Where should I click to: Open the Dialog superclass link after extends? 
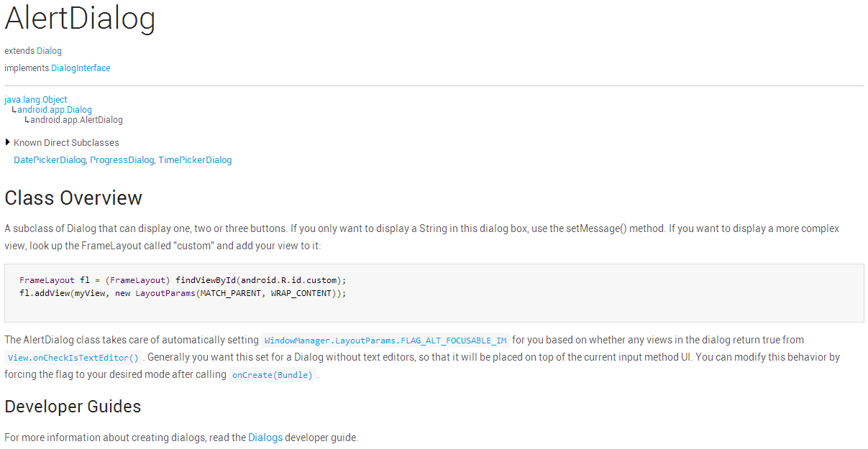tap(50, 51)
